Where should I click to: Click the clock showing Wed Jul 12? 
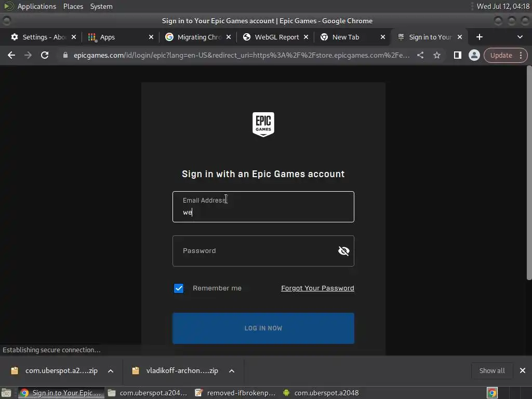point(503,6)
